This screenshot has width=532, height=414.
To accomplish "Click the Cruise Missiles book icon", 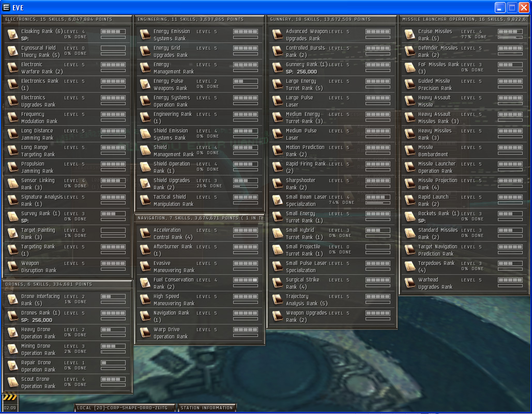I will click(x=409, y=34).
